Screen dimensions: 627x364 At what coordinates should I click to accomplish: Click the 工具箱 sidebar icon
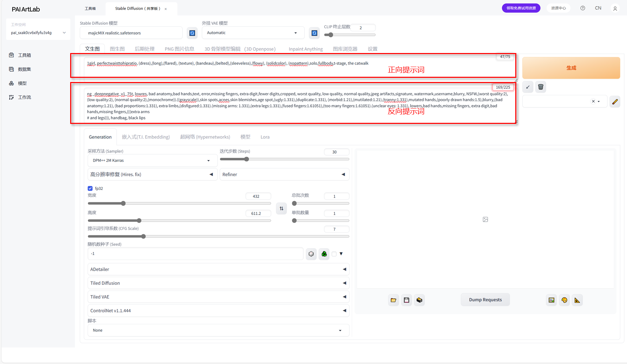(x=12, y=55)
